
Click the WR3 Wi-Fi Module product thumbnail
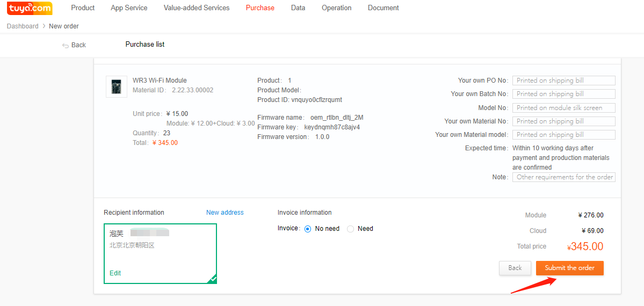(117, 86)
